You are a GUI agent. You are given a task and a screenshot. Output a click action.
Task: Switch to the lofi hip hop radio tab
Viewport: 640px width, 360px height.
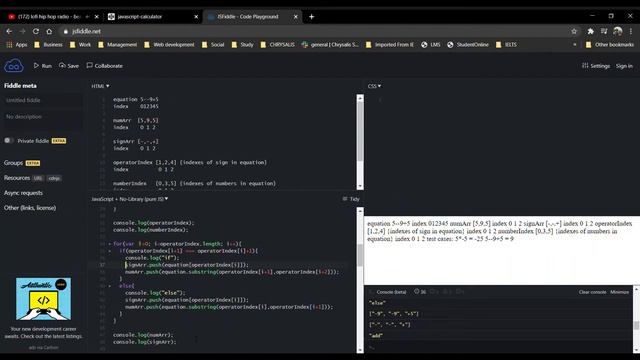point(49,17)
